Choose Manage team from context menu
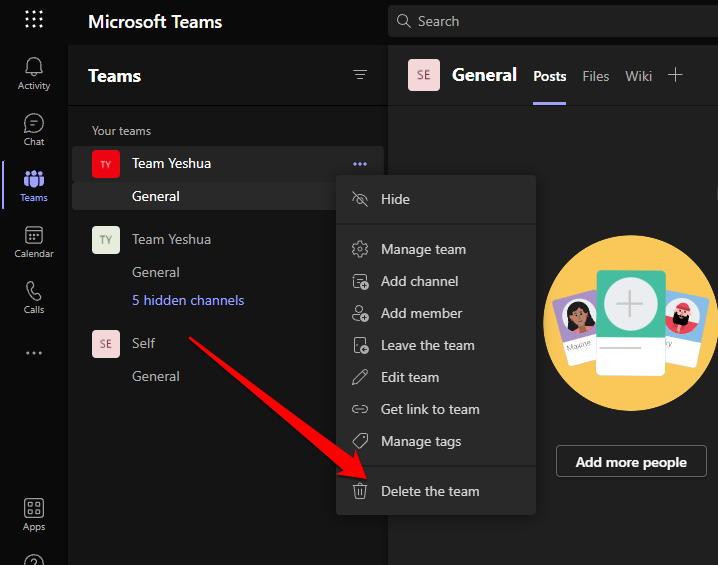This screenshot has height=565, width=718. pos(423,249)
